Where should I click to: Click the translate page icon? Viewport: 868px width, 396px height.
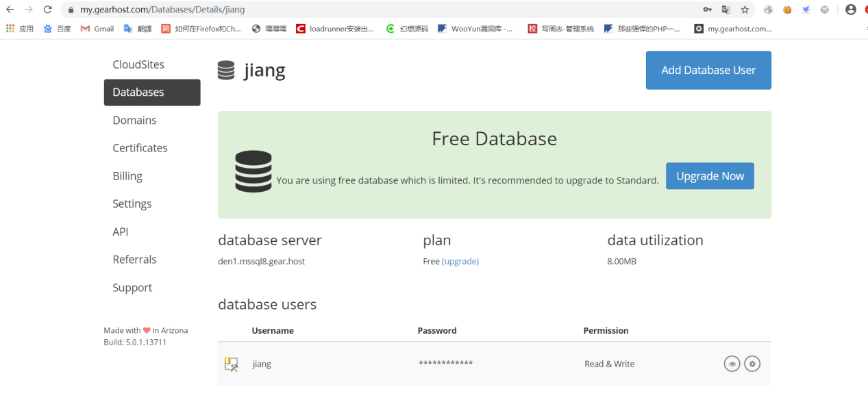coord(726,10)
